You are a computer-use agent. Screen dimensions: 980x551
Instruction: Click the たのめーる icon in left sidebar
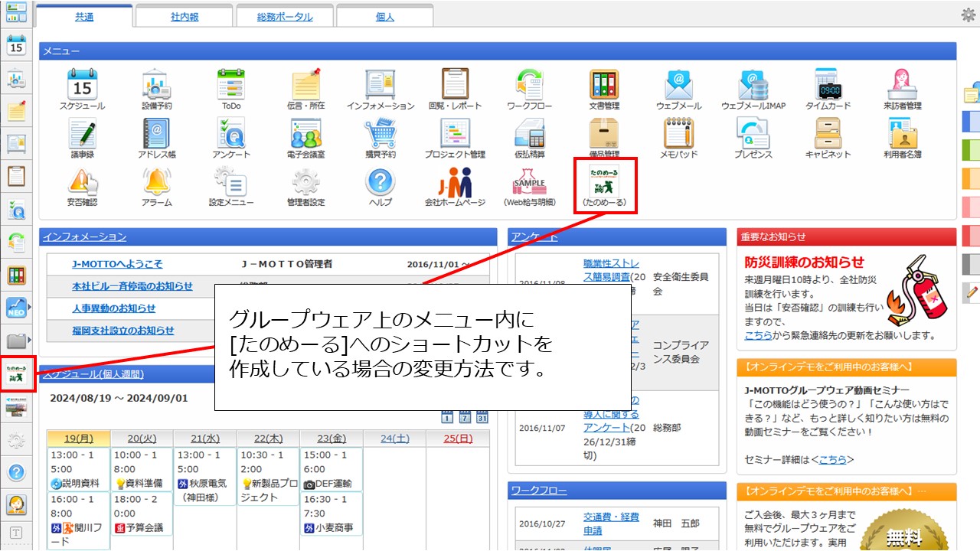tap(16, 374)
